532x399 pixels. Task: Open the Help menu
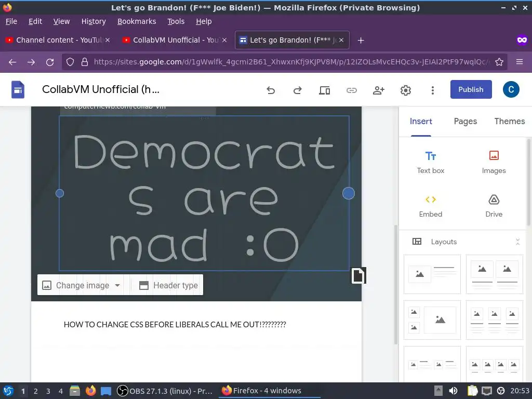(204, 21)
